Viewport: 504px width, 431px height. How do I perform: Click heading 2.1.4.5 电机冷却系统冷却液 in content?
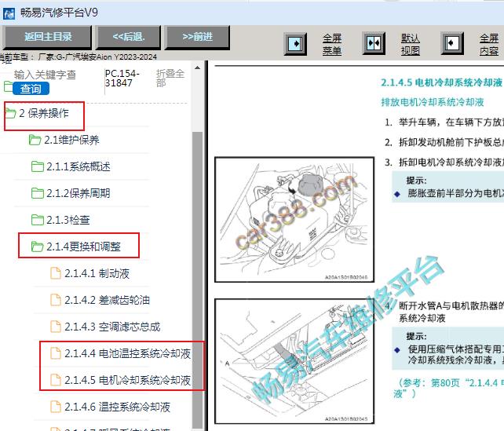pos(442,83)
